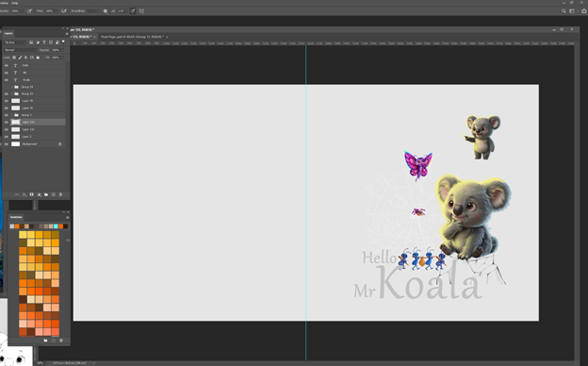Screen dimensions: 588x366
Task: Filter layers by pixel layers icon
Action: coord(31,42)
